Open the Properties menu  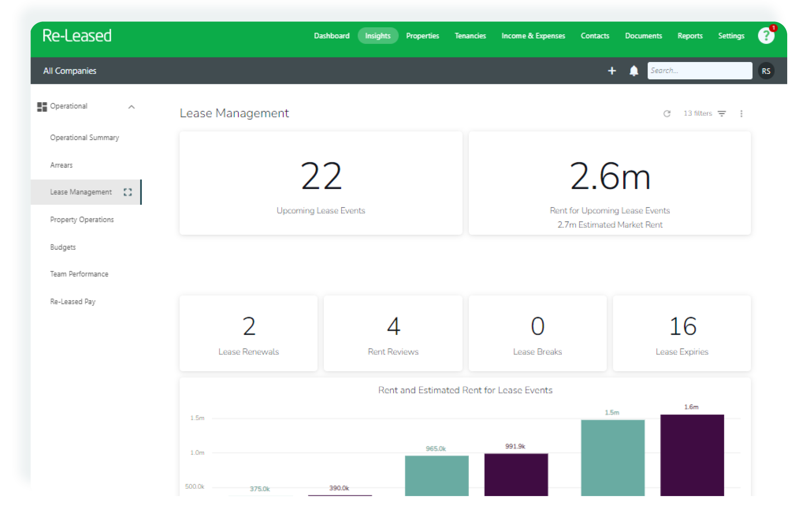pyautogui.click(x=423, y=36)
